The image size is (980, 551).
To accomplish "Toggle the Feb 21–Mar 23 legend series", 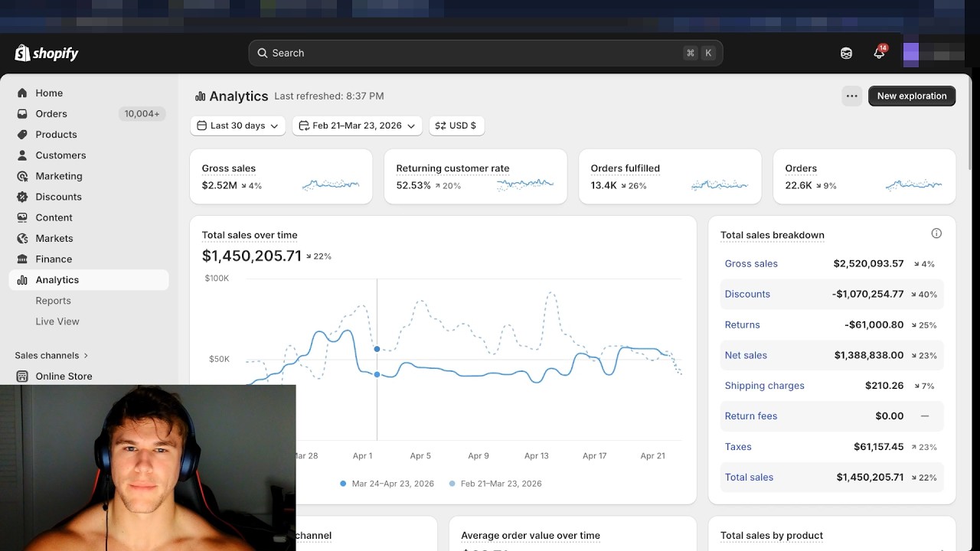I will (x=496, y=484).
